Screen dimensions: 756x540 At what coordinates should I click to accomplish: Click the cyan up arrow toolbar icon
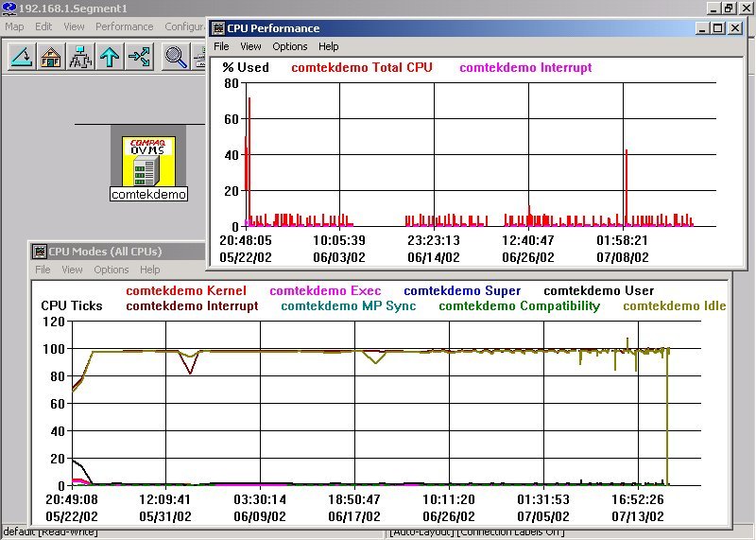point(110,57)
